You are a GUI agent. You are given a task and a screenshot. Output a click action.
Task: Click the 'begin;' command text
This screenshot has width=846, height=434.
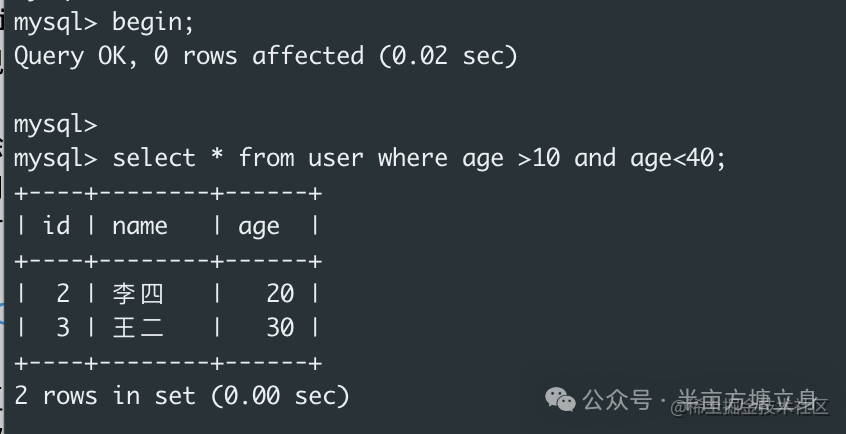coord(154,21)
